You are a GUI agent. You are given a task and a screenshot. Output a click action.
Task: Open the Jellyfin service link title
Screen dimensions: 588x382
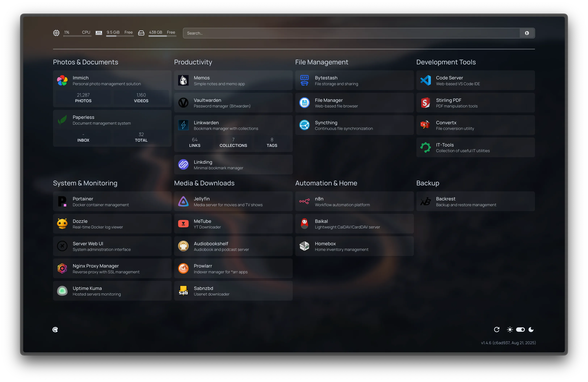(202, 199)
